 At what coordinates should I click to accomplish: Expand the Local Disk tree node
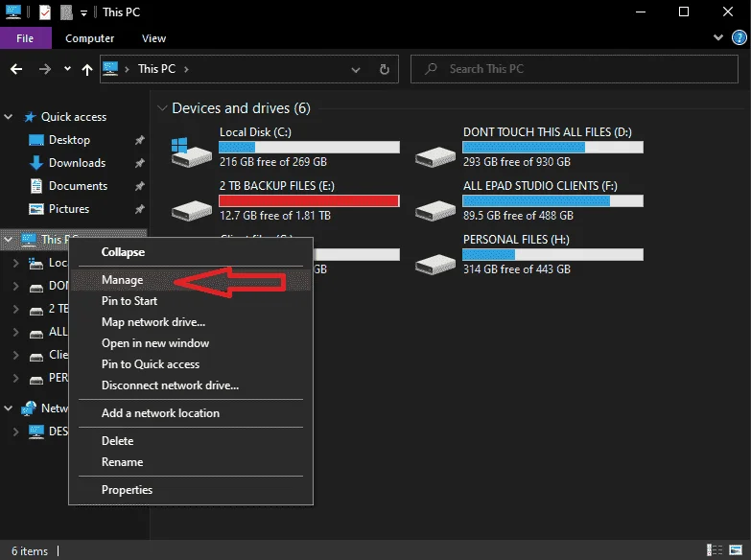pos(15,263)
